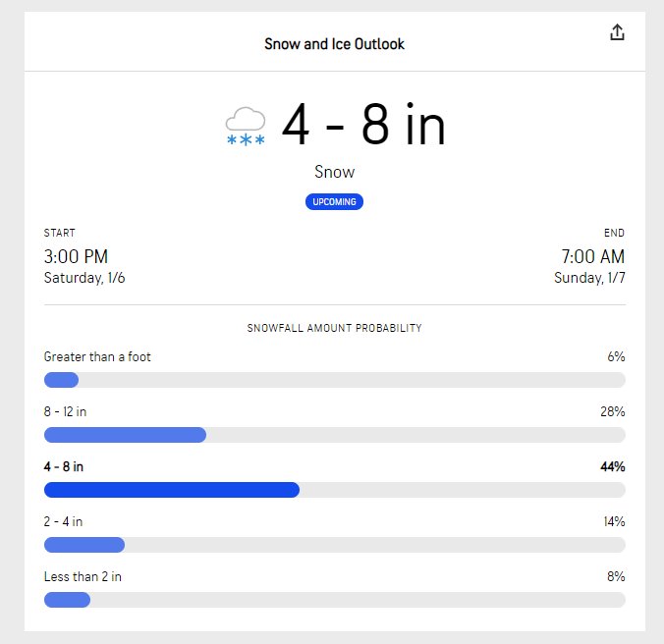Click the Snow and Ice Outlook title

[334, 43]
